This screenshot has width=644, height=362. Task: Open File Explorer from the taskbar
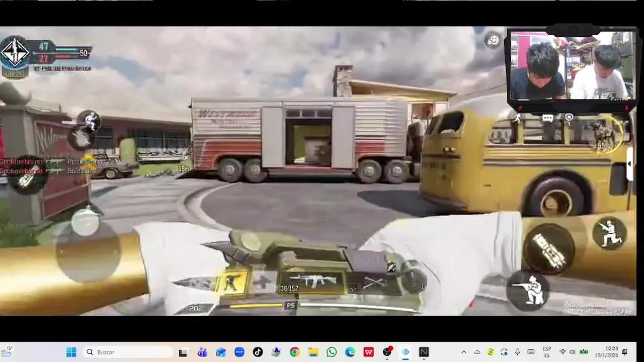click(x=313, y=352)
